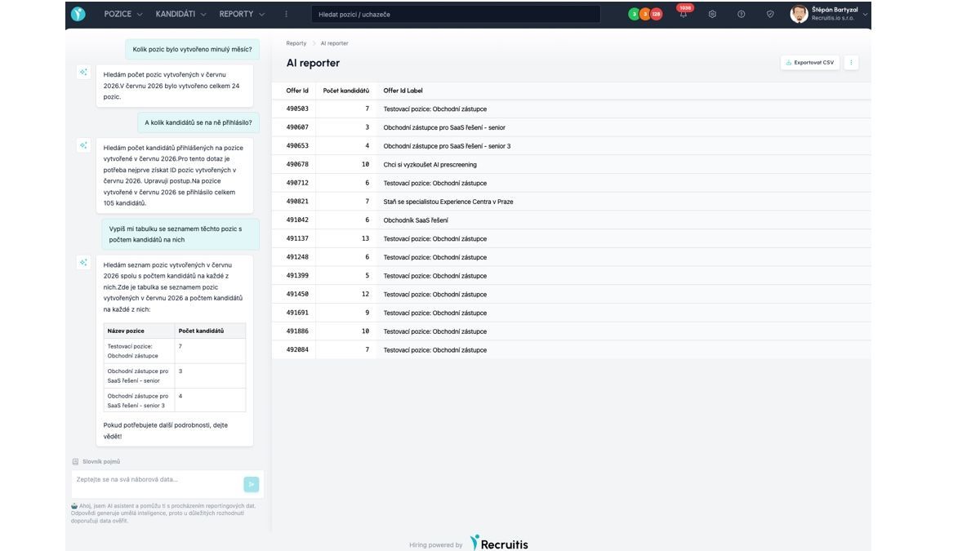The image size is (980, 551).
Task: Click the AI sparkle icon beside the table answer
Action: click(x=83, y=263)
